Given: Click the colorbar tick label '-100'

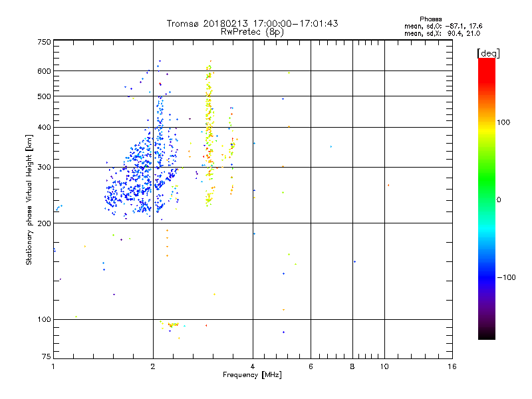Looking at the screenshot, I should 506,277.
